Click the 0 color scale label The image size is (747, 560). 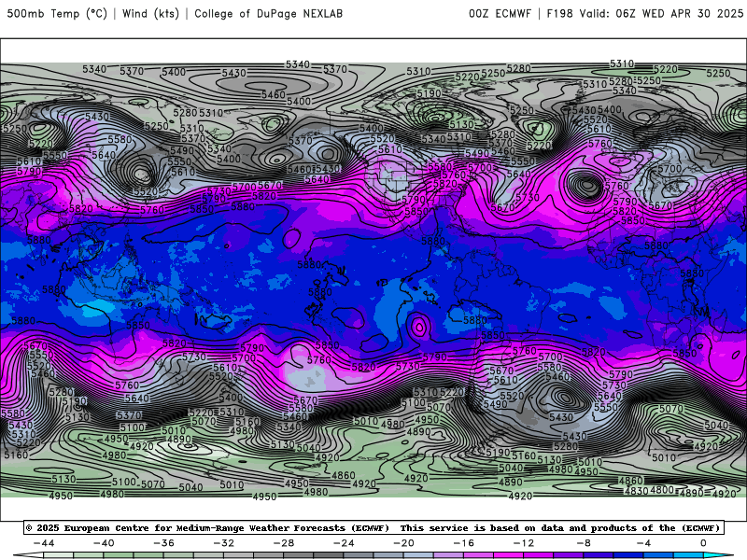coord(703,543)
